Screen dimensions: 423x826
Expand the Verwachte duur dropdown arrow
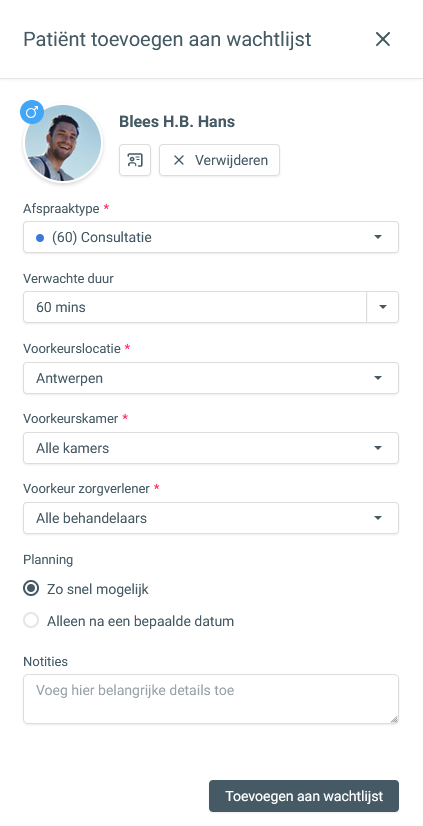[383, 307]
